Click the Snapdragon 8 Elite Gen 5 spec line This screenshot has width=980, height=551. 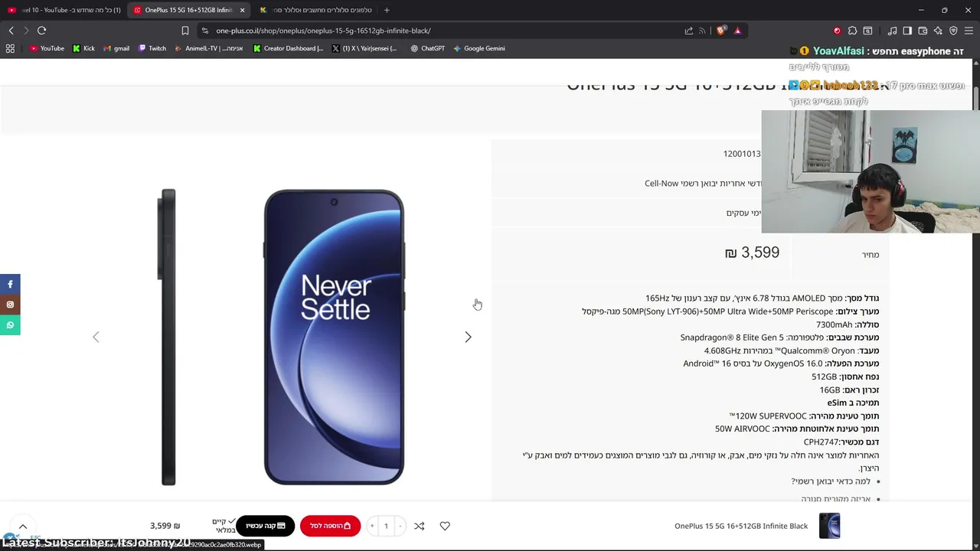(x=779, y=337)
